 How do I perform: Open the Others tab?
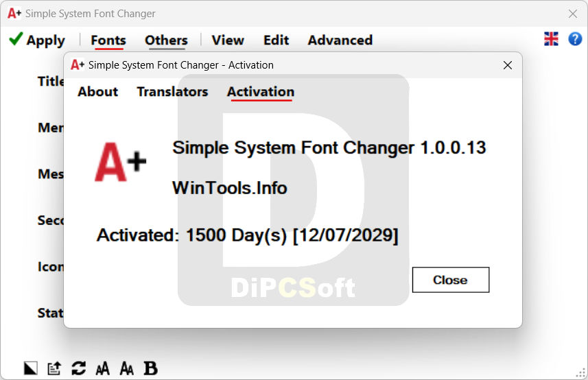coord(166,40)
